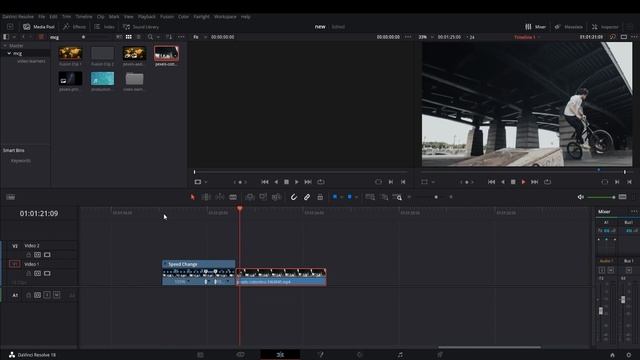Viewport: 640px width, 360px height.
Task: Open media pool sort order menu
Action: point(169,37)
